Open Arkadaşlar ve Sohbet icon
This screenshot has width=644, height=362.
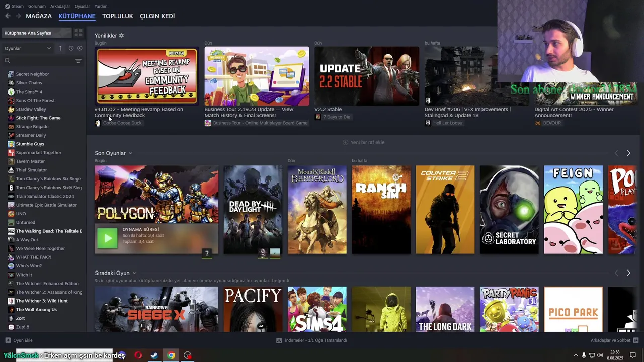click(x=636, y=340)
